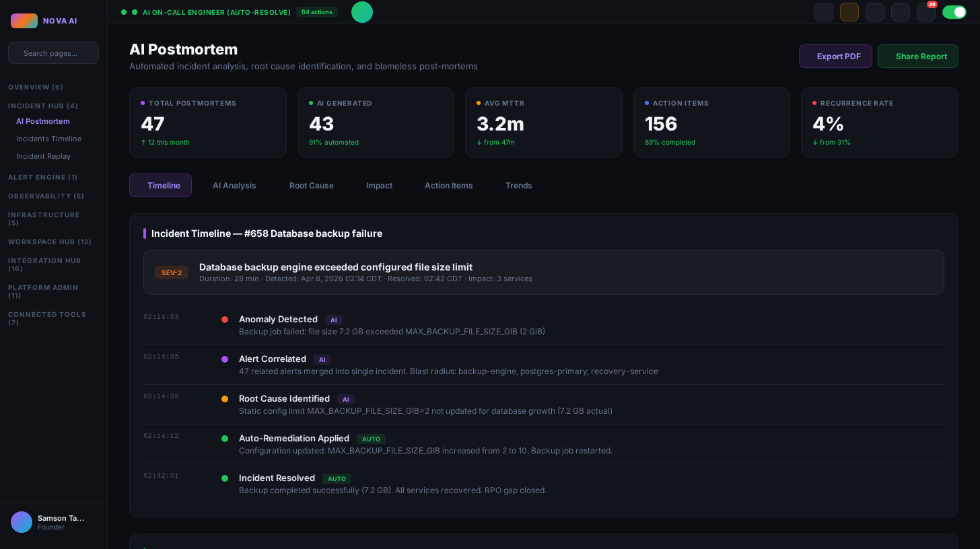Expand the Connected Tools sidebar section
The image size is (980, 549).
point(47,318)
